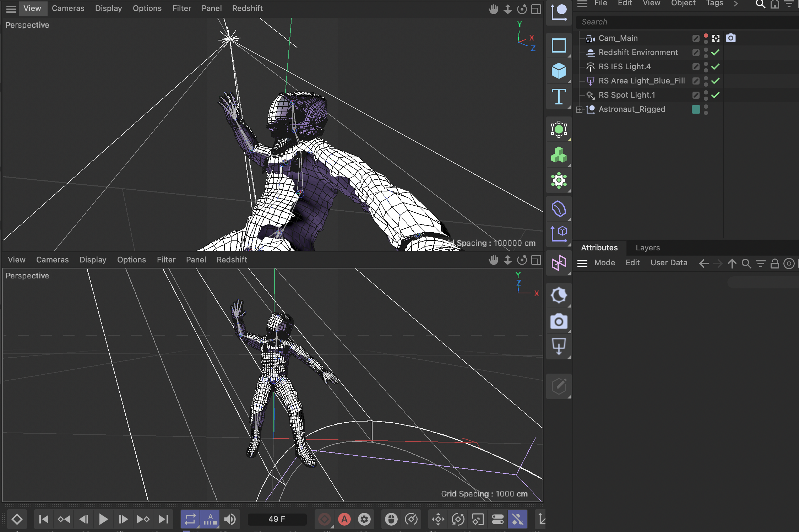Click the Text spline tool icon
The height and width of the screenshot is (532, 799).
tap(559, 97)
